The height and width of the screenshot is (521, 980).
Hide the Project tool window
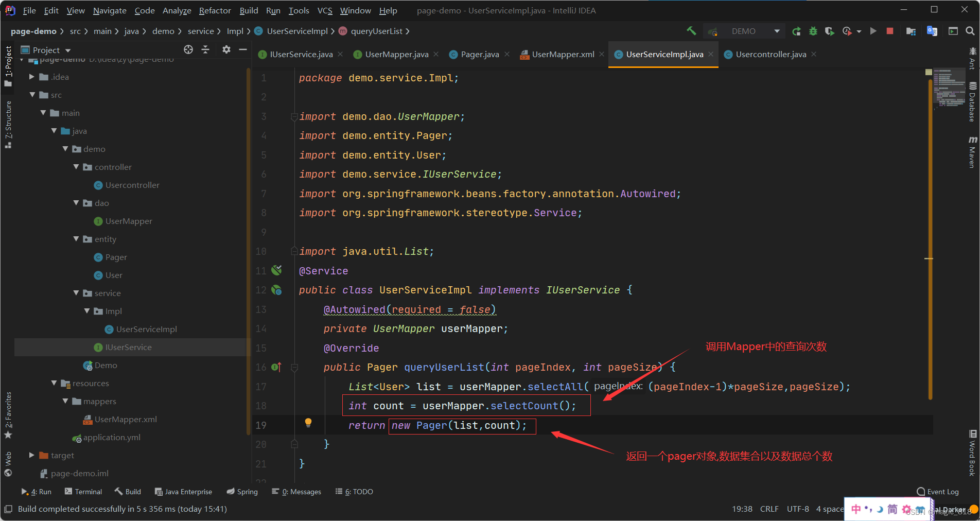[243, 49]
